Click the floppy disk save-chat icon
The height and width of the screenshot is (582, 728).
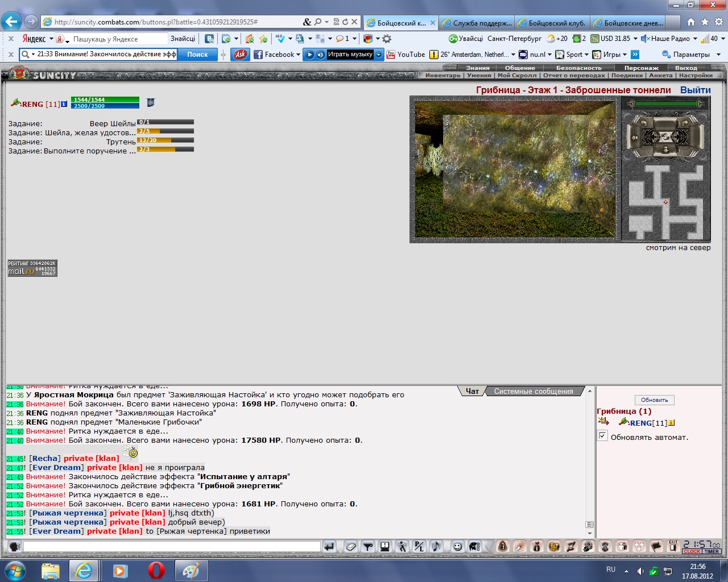[385, 547]
